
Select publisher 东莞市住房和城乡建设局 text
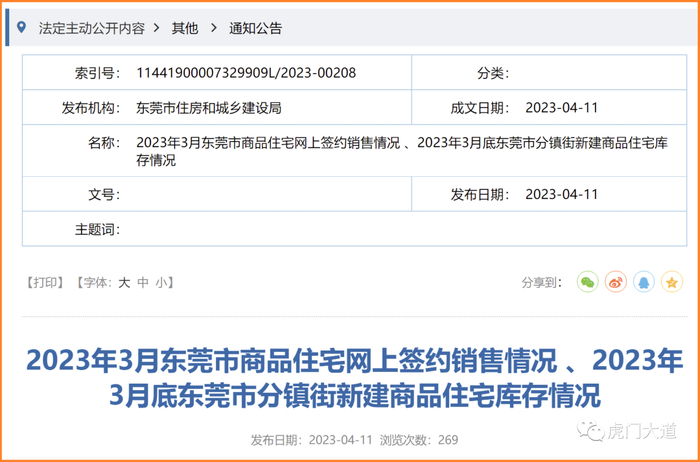click(x=209, y=108)
